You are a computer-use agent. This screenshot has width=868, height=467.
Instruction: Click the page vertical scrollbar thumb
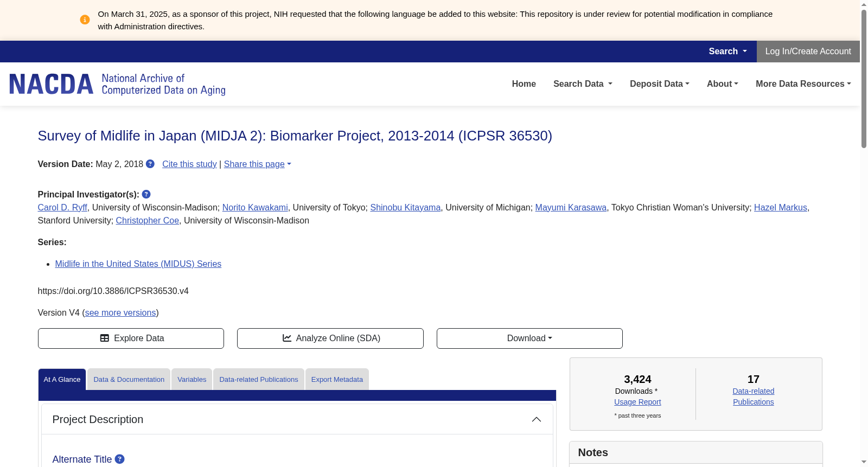point(864,79)
